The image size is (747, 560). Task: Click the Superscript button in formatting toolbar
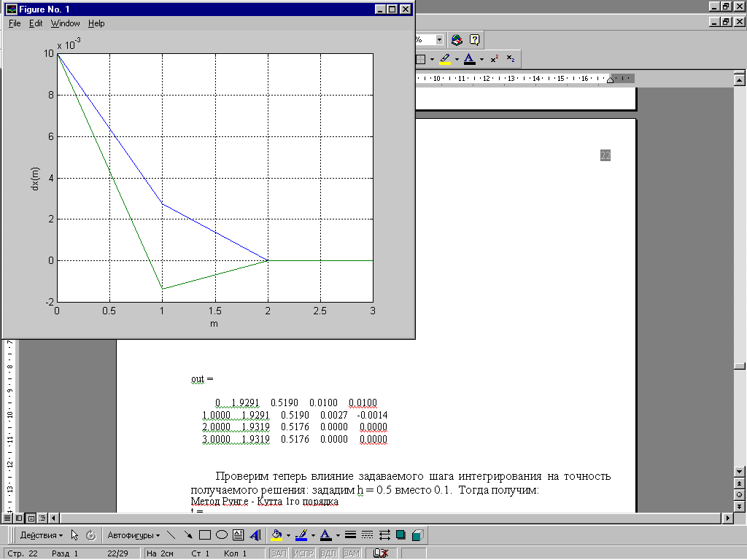pos(495,59)
